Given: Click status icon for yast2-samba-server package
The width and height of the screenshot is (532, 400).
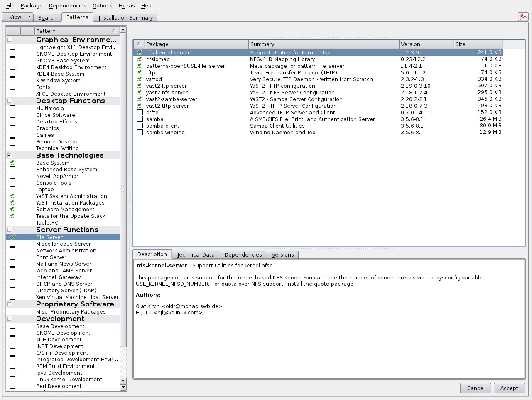Looking at the screenshot, I should pos(140,99).
